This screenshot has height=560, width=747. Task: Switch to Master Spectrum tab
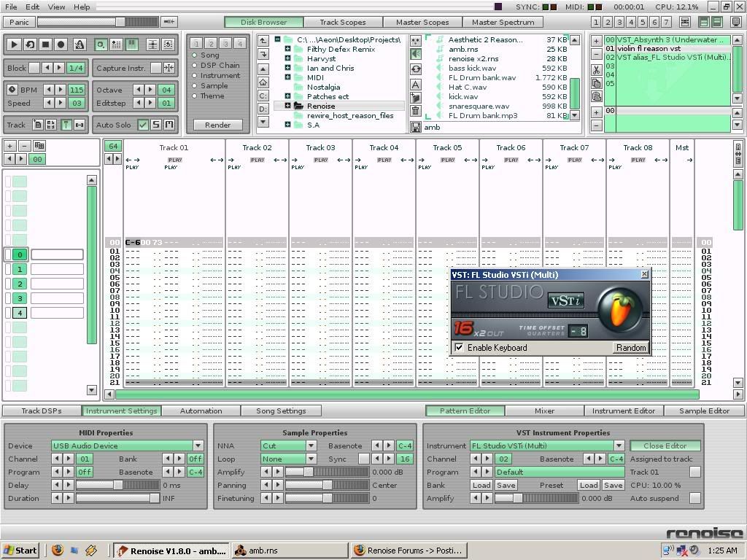[x=503, y=22]
